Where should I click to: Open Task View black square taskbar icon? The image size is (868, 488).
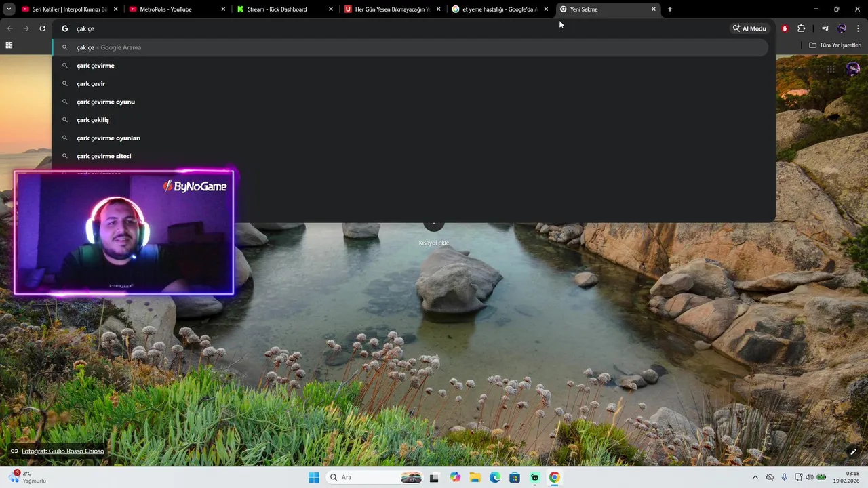pyautogui.click(x=434, y=477)
